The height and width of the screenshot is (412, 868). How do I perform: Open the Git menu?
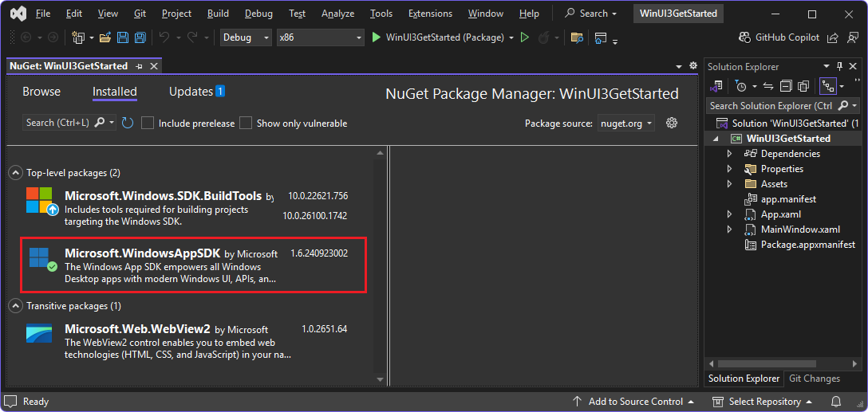click(140, 14)
